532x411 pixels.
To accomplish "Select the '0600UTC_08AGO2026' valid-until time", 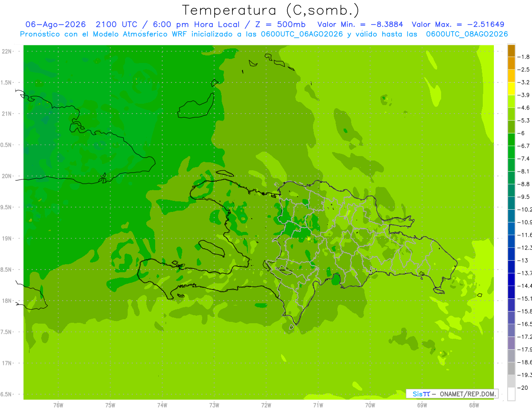I will pyautogui.click(x=467, y=34).
